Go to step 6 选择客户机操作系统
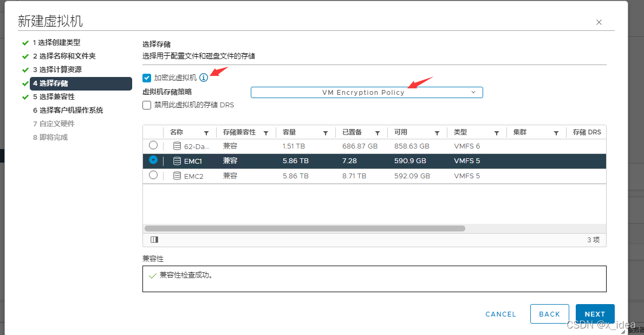Screen dimensions: 644x335 click(68, 110)
